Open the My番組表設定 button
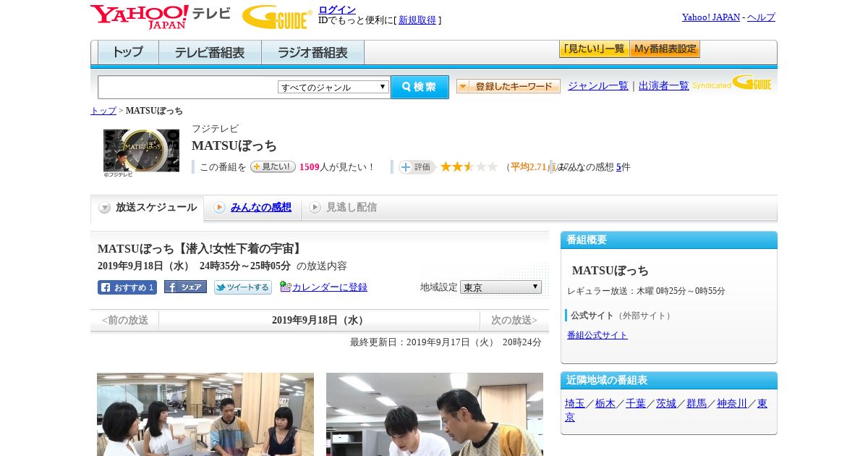 point(665,49)
